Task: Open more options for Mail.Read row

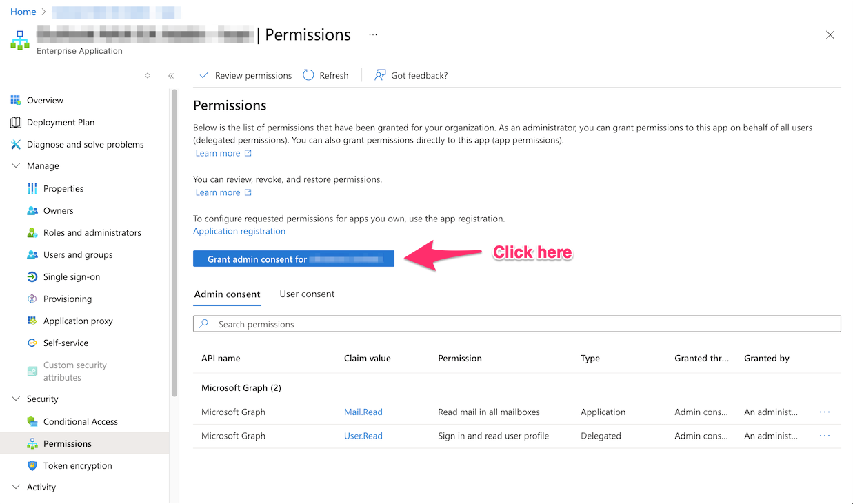Action: [x=825, y=412]
